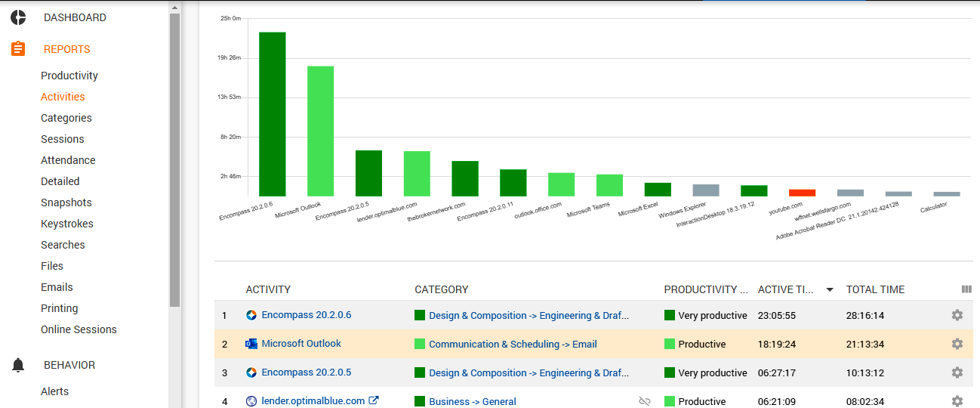Click the Encompass 20.2.0.6 chart bar
This screenshot has width=980, height=408.
pos(273,114)
